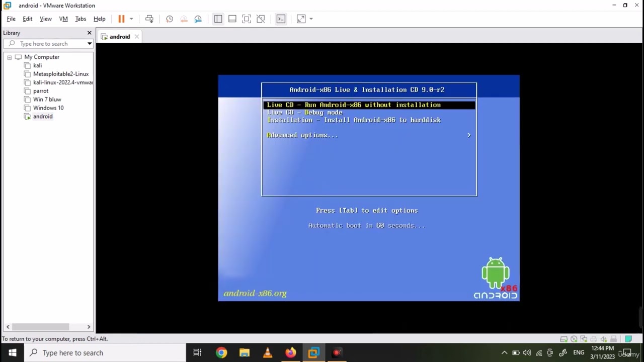Open VLC media player from taskbar
This screenshot has height=362, width=644.
pyautogui.click(x=268, y=353)
